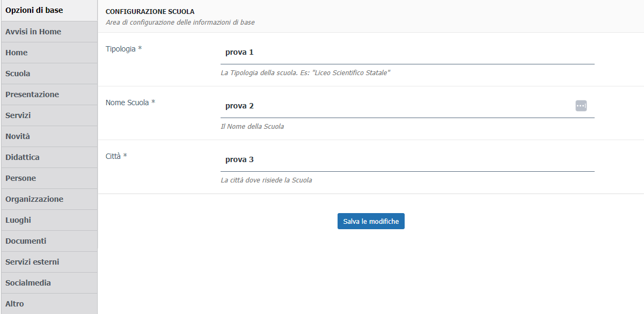Switch to the Didattica tab
The height and width of the screenshot is (314, 644).
(49, 157)
